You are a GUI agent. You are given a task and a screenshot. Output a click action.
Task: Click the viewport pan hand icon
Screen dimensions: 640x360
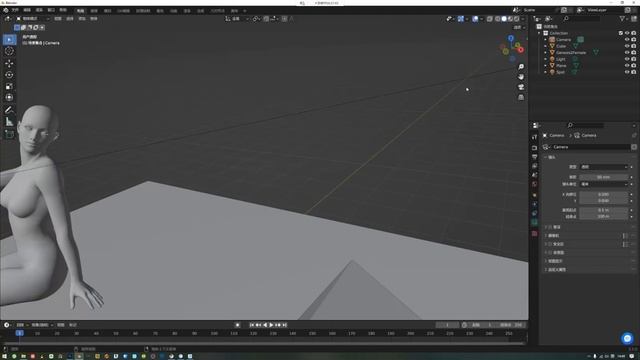coord(521,77)
